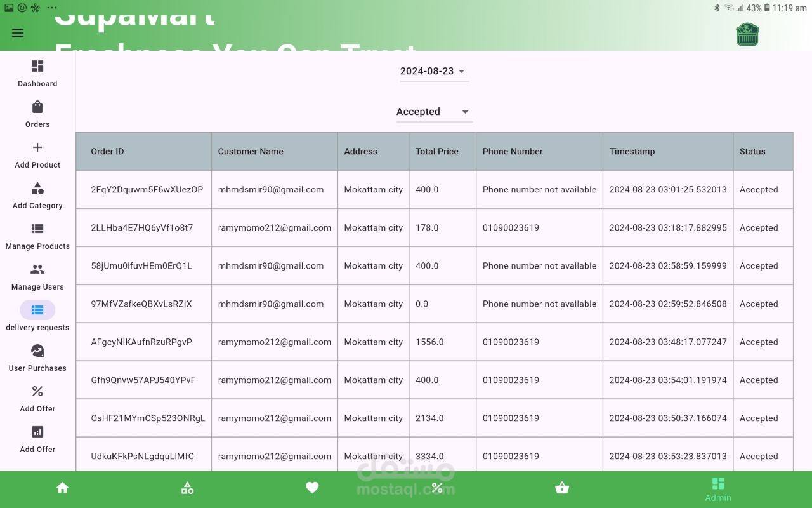This screenshot has height=508, width=812.
Task: Click total price 3334.0
Action: click(429, 456)
